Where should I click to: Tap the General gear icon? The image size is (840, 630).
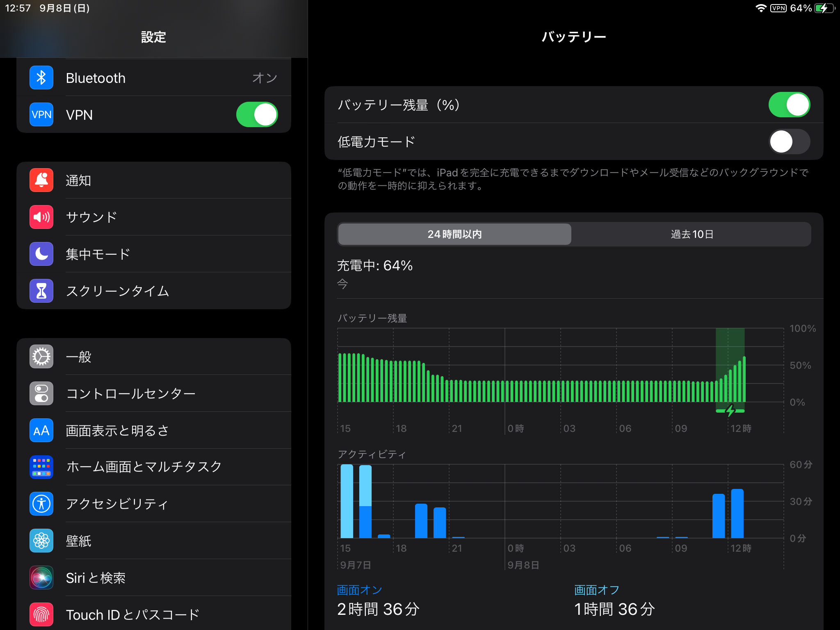click(x=41, y=356)
